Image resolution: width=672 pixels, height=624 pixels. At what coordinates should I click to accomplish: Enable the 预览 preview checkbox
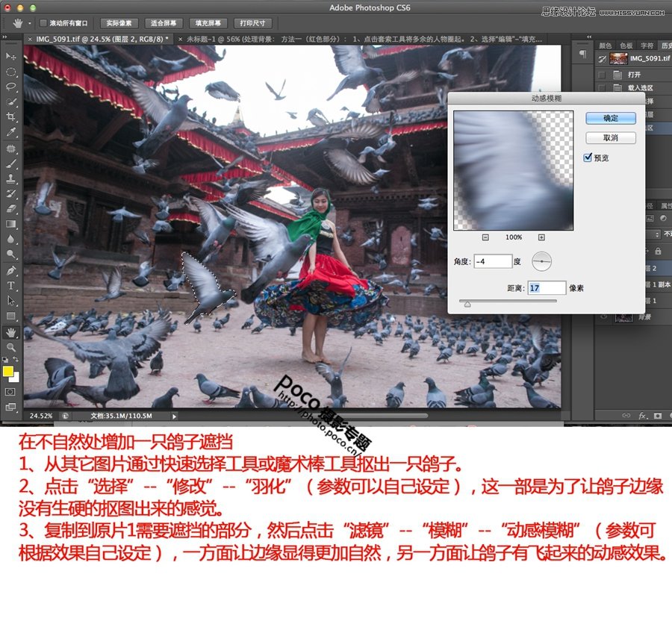click(588, 157)
